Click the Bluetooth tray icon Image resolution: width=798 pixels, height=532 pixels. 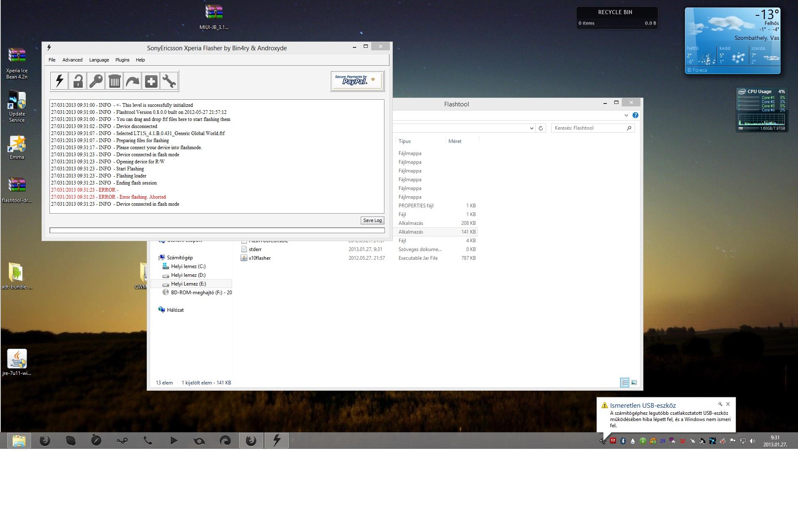[623, 441]
